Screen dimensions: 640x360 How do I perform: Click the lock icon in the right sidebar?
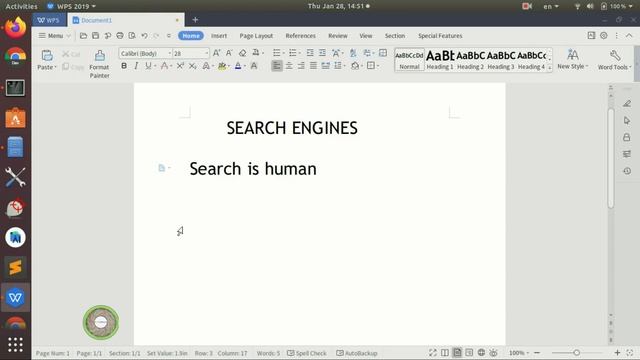[627, 137]
